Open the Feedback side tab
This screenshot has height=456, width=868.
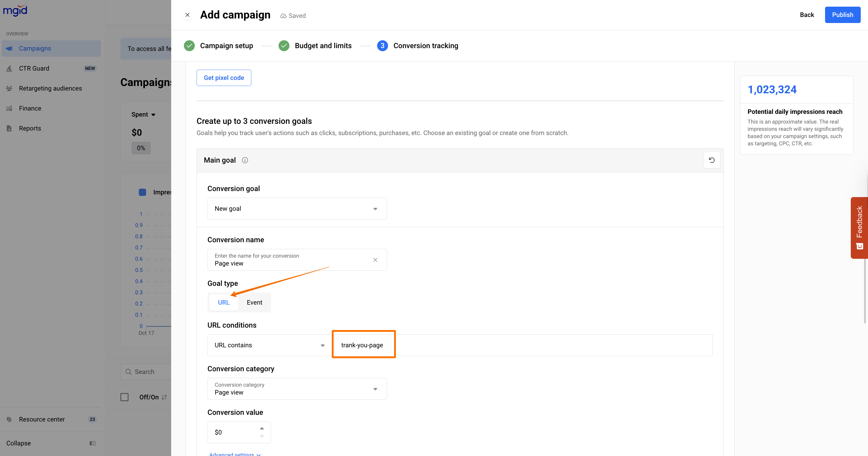[x=859, y=228]
